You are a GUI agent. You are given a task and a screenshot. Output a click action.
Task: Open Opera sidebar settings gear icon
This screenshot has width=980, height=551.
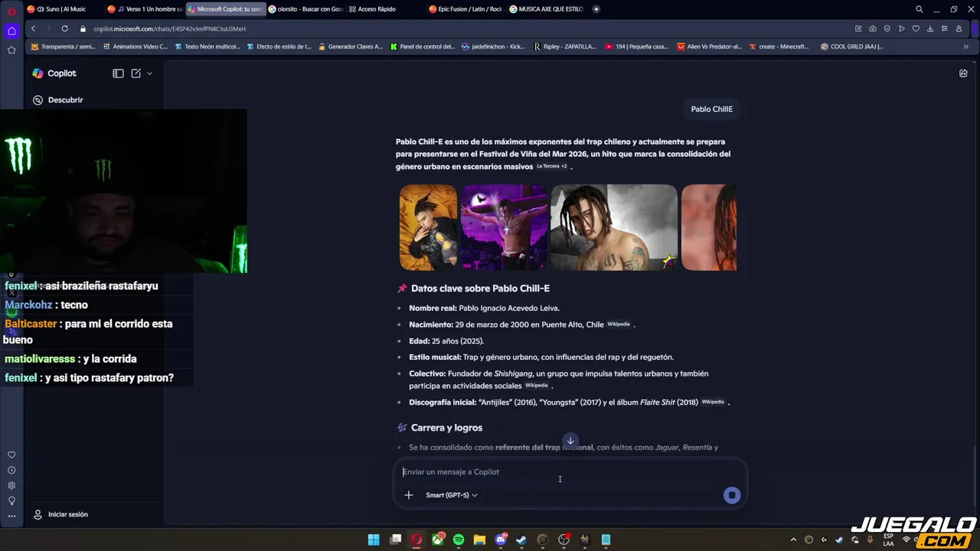tap(11, 485)
